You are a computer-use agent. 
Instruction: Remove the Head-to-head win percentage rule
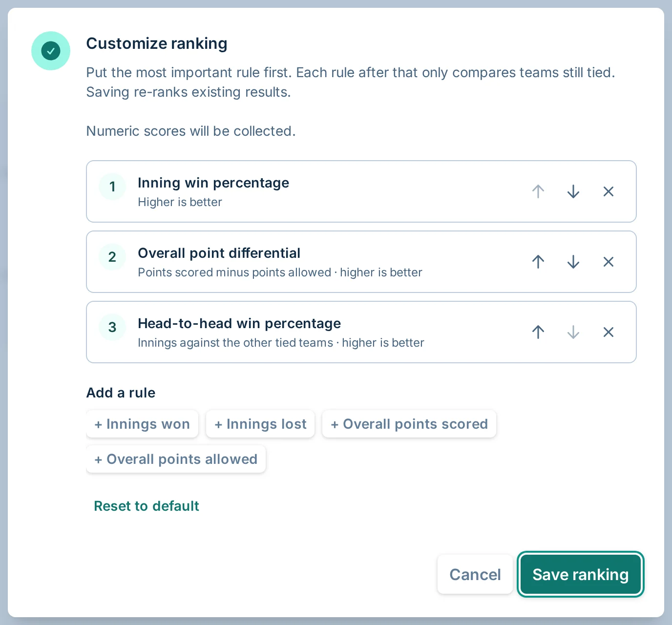(x=609, y=332)
